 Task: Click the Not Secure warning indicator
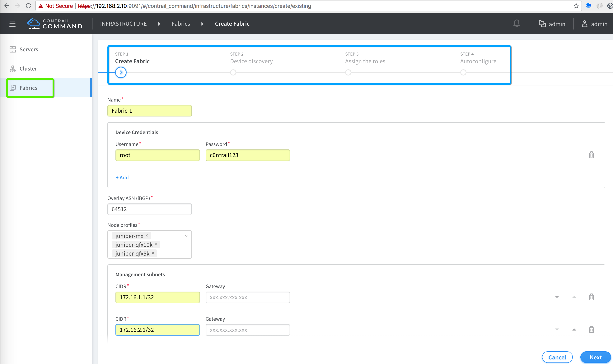(56, 6)
